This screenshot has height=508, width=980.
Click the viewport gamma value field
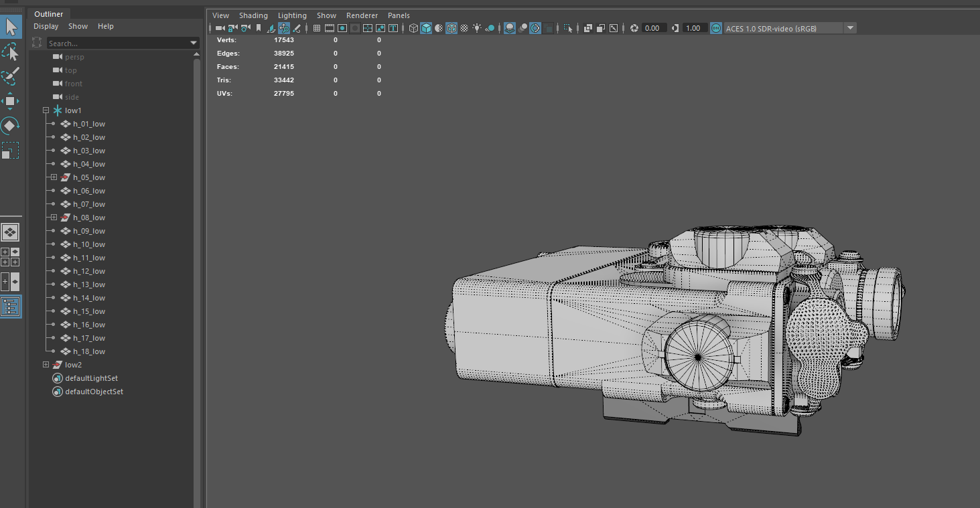(x=693, y=28)
